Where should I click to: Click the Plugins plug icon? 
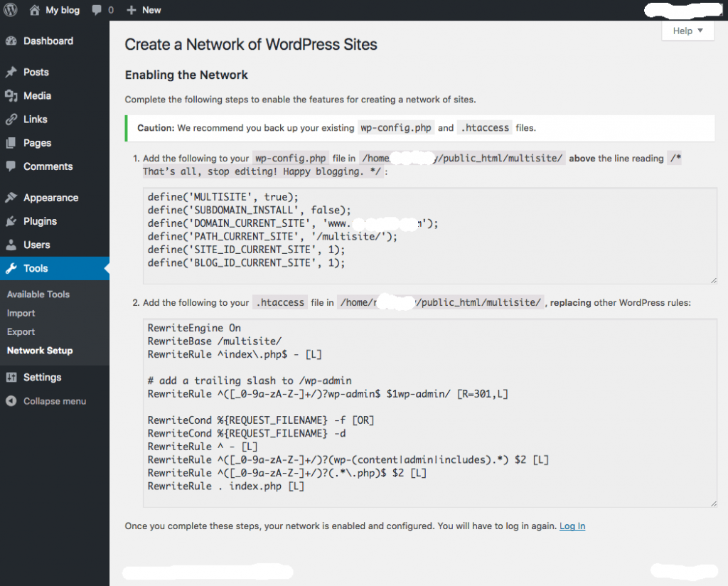point(11,221)
